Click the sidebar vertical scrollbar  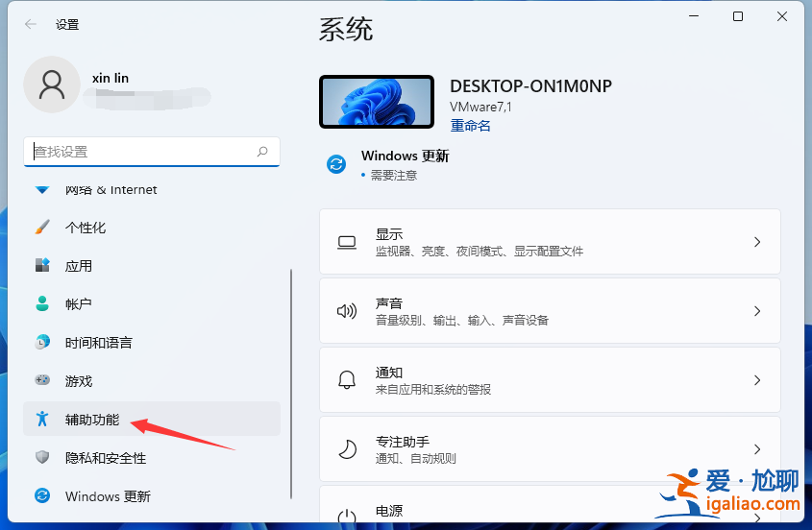tap(291, 383)
